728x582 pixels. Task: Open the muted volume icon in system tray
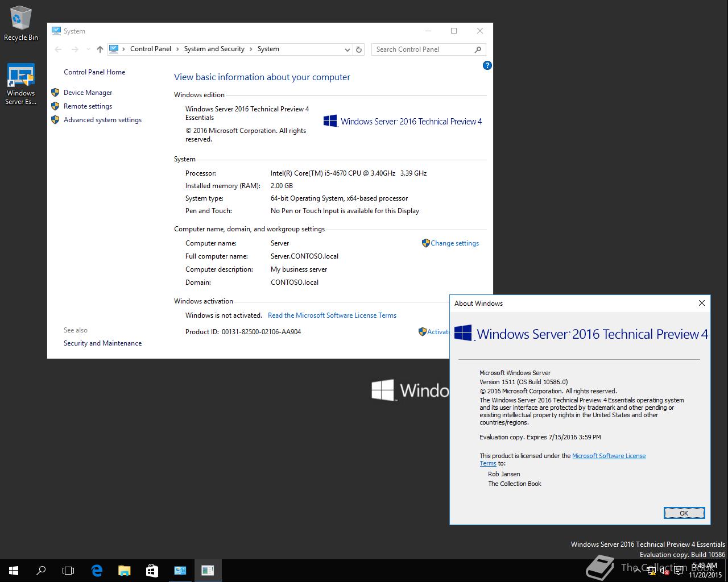click(664, 571)
